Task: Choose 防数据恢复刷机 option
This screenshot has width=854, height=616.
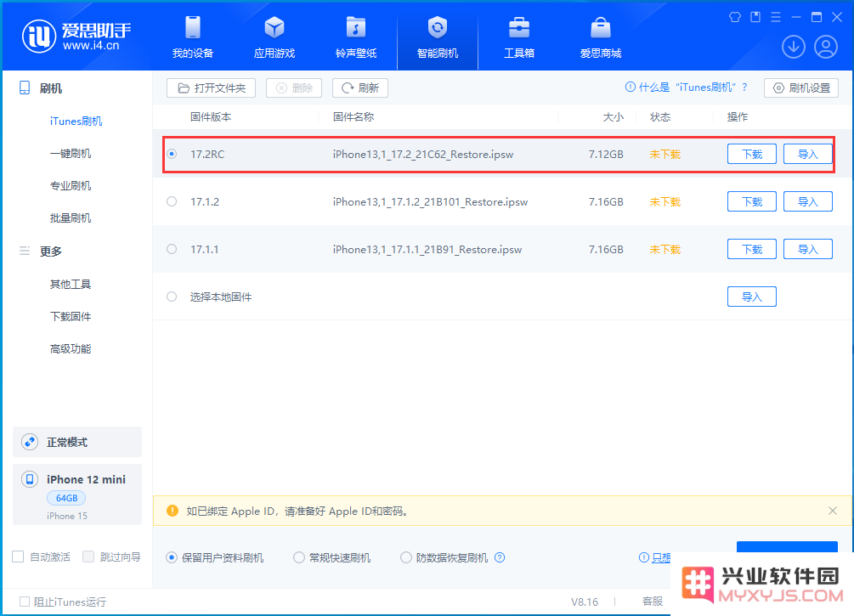Action: click(x=406, y=557)
